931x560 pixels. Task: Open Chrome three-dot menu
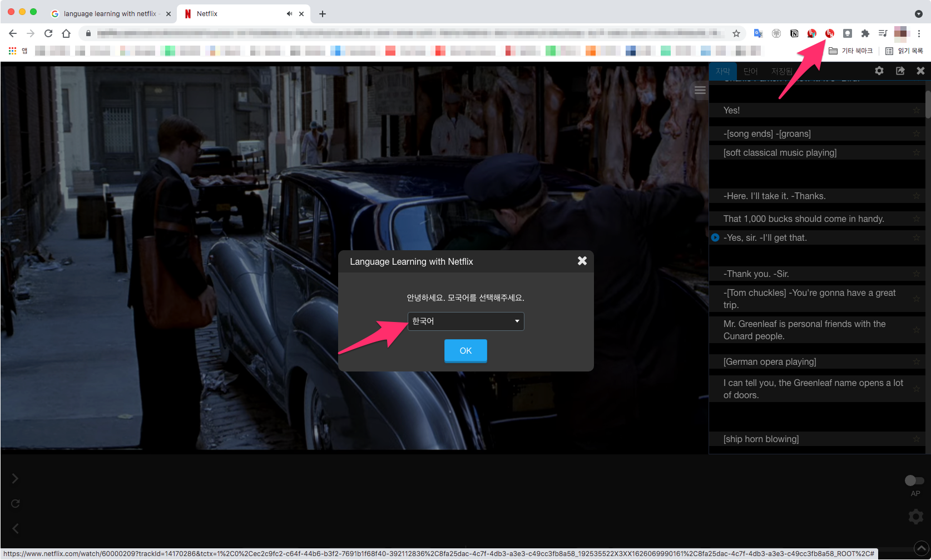coord(919,33)
